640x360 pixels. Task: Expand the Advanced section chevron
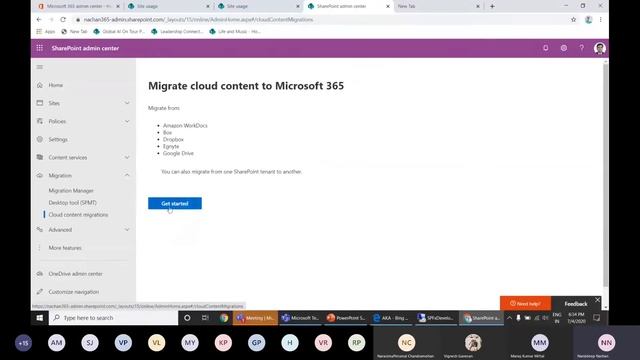(x=127, y=230)
